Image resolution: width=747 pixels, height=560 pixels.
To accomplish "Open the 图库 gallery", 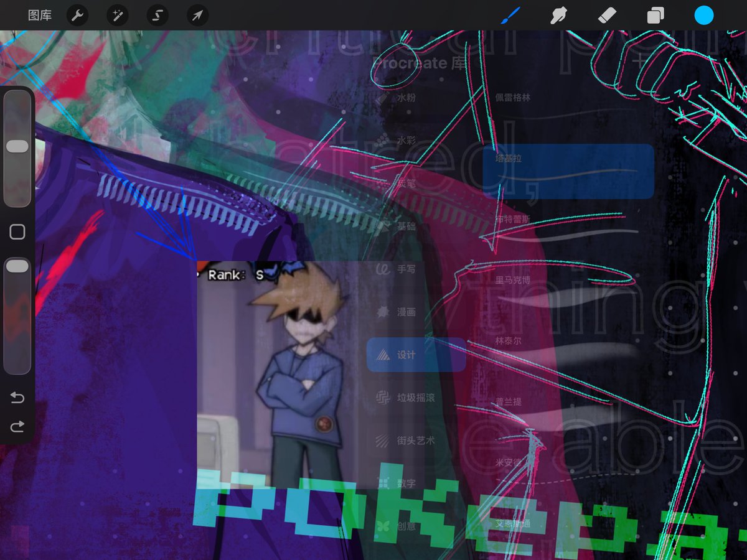I will coord(40,16).
